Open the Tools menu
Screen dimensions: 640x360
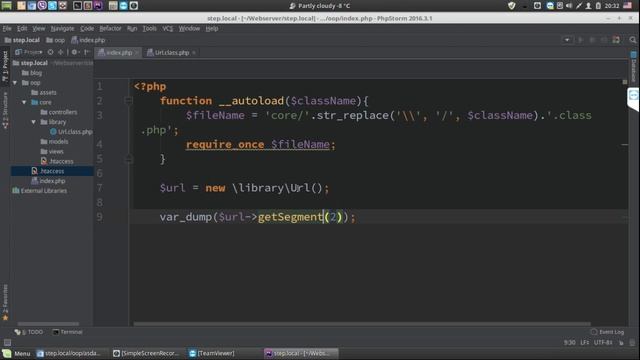pos(149,29)
